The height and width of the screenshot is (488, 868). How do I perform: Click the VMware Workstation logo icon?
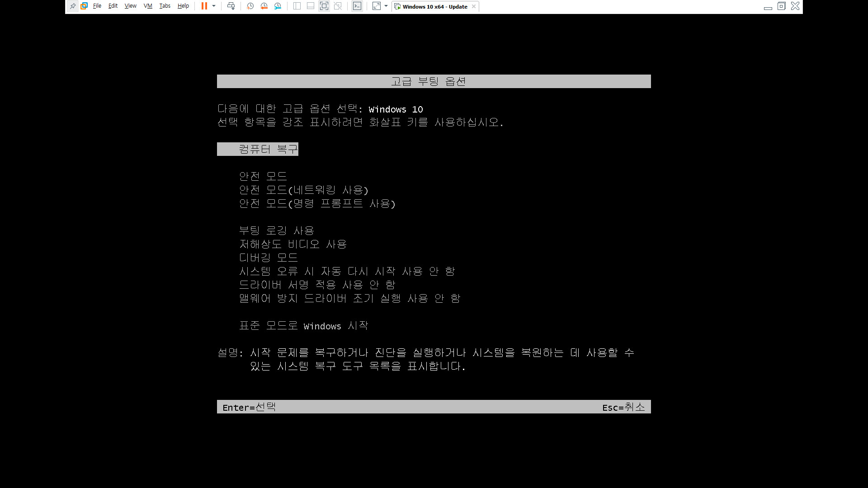tap(84, 6)
